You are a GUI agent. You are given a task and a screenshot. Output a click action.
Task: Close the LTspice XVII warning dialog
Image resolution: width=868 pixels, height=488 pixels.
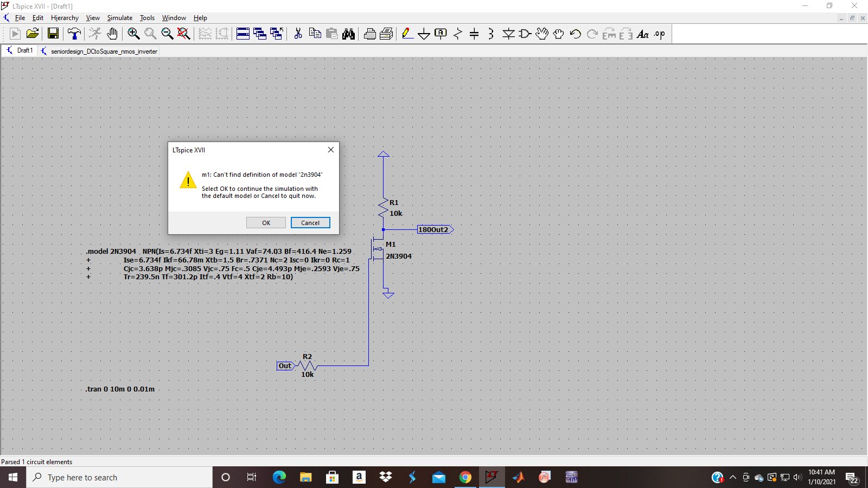331,150
